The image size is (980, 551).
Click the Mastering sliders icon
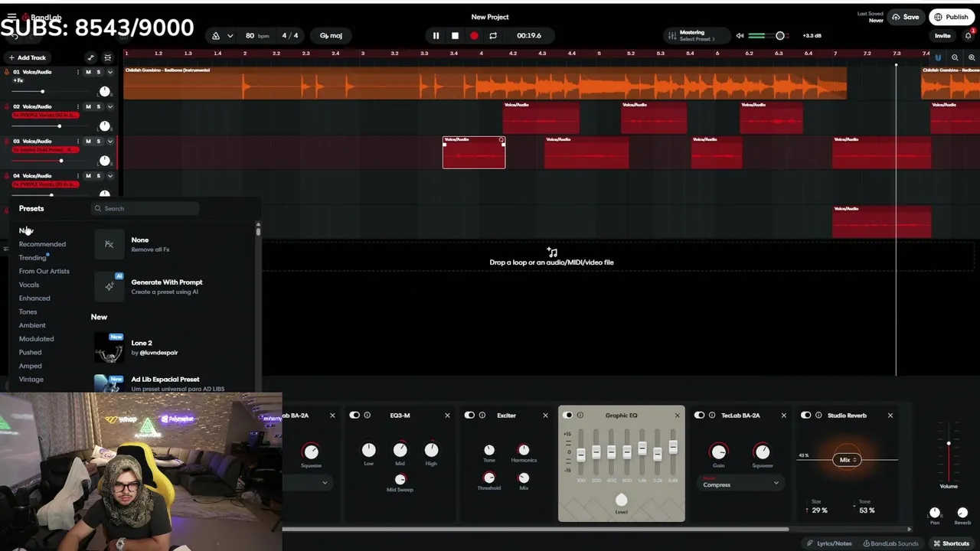671,36
